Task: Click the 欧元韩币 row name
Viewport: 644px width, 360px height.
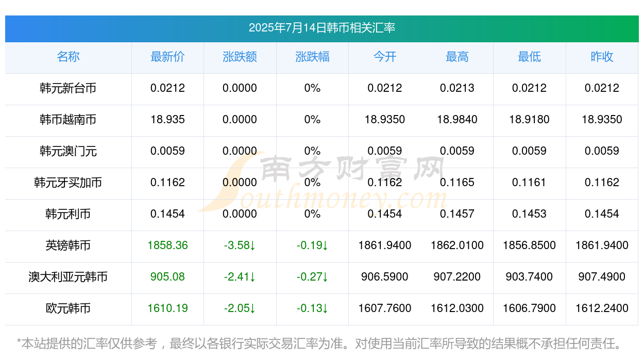Action: (68, 308)
